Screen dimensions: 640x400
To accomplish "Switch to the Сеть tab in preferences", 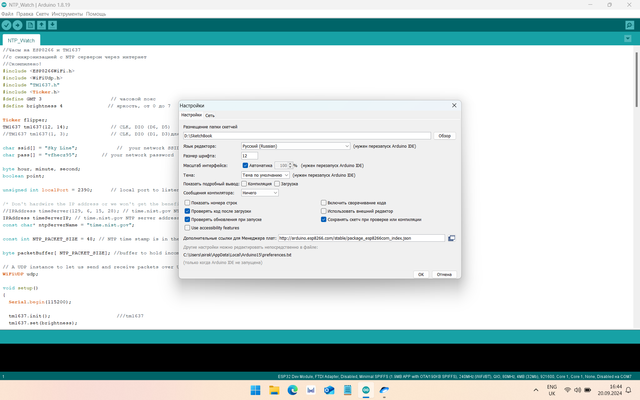I will pos(210,116).
